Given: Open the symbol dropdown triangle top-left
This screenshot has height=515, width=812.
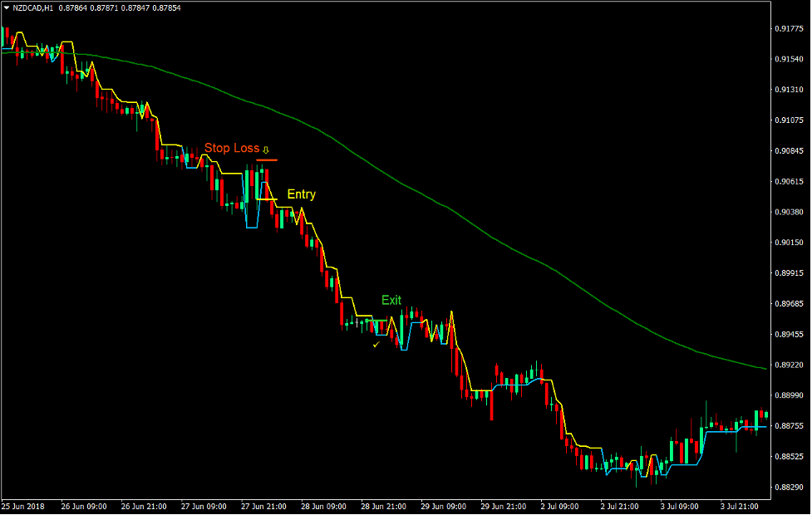Looking at the screenshot, I should click(x=7, y=7).
